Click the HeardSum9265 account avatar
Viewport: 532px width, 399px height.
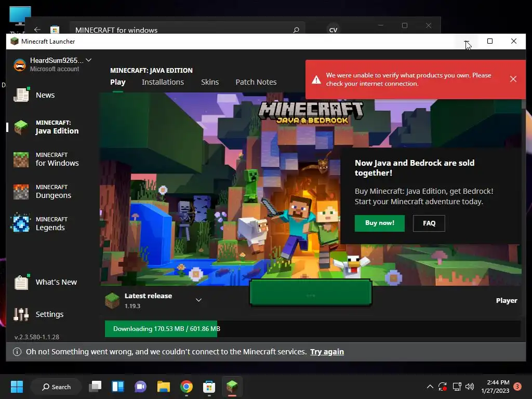pyautogui.click(x=20, y=64)
